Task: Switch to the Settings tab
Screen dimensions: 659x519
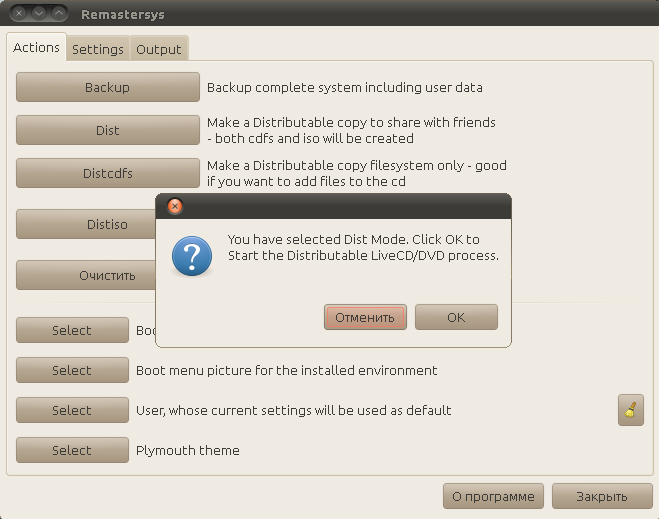Action: [x=97, y=49]
